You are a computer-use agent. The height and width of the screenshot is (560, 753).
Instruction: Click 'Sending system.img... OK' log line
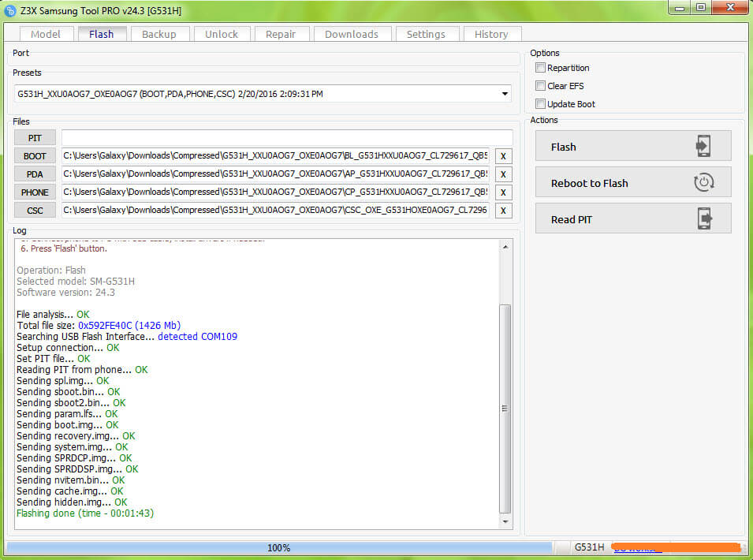(x=72, y=447)
